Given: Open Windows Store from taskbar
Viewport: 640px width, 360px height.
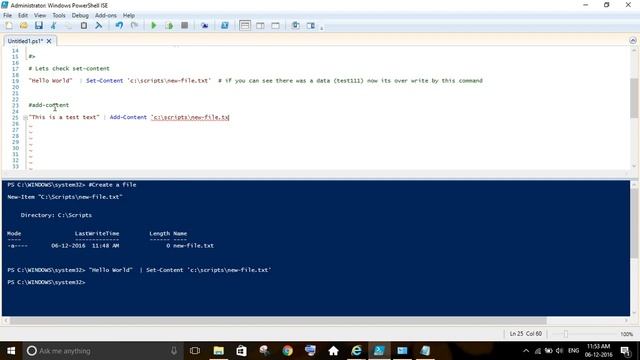Looking at the screenshot, I should tap(242, 351).
